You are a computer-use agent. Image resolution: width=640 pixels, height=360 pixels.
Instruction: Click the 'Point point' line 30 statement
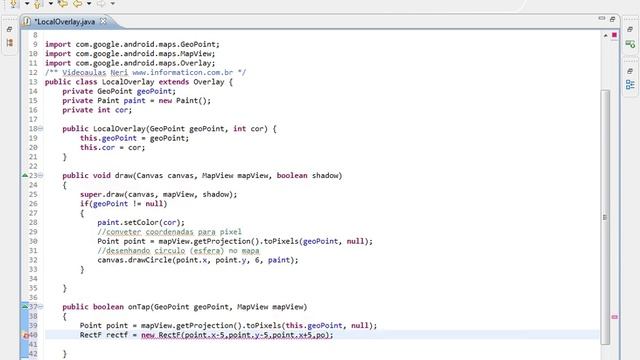[235, 241]
